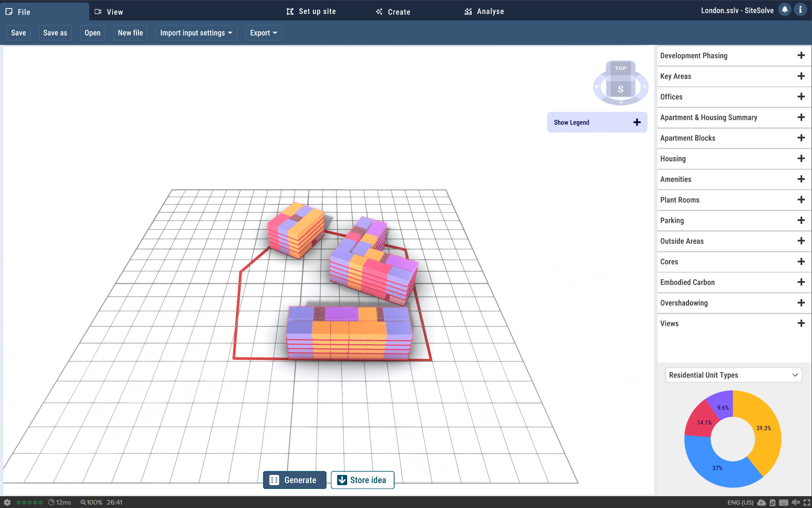The width and height of the screenshot is (812, 508).
Task: Click the Store idea button
Action: [362, 480]
